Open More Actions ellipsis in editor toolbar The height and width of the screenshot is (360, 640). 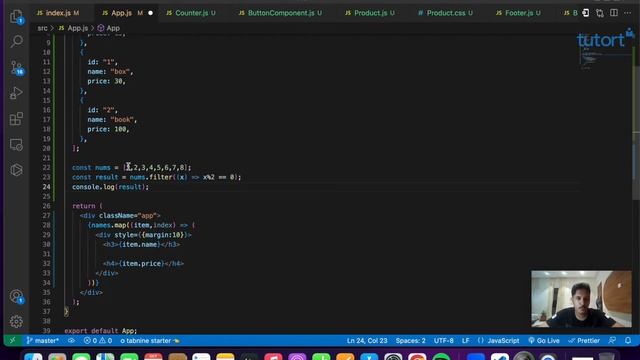click(x=627, y=13)
